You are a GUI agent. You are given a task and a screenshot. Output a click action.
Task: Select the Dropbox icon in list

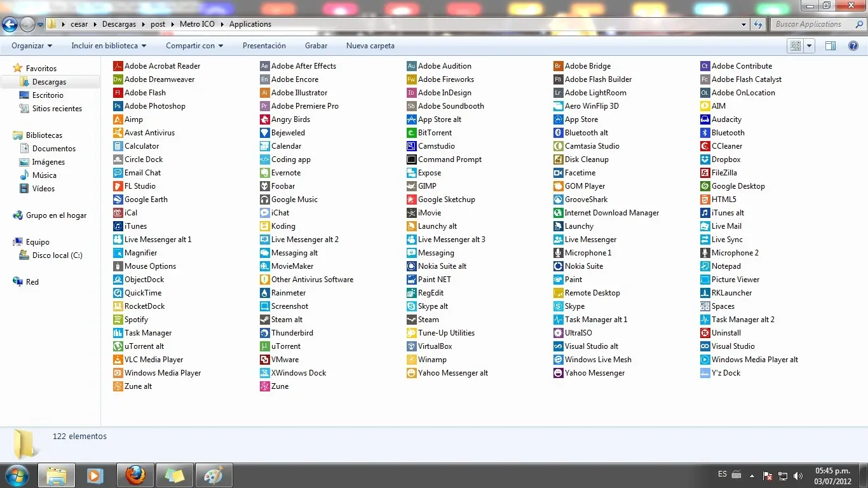726,159
